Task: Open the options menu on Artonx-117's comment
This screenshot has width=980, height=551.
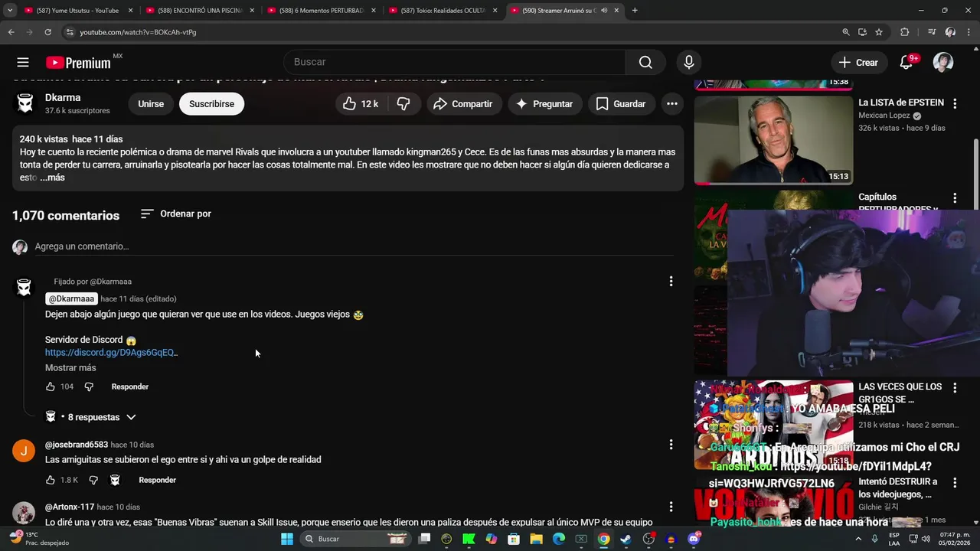Action: click(671, 507)
